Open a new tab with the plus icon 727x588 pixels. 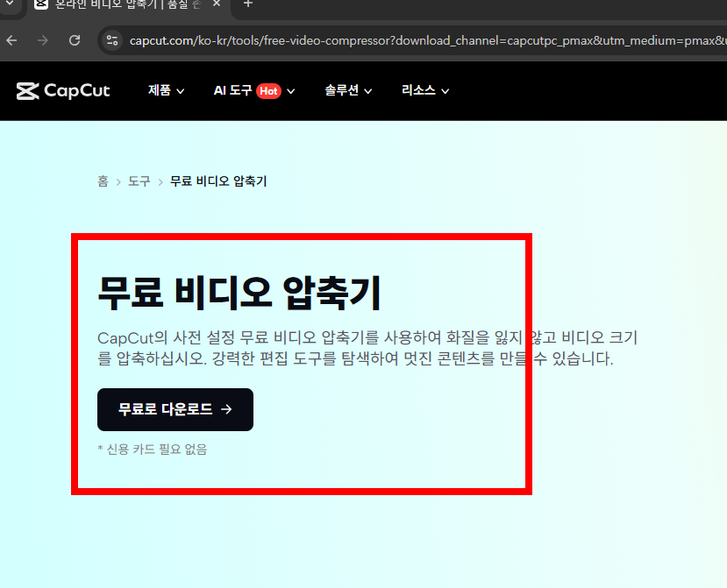pyautogui.click(x=250, y=6)
